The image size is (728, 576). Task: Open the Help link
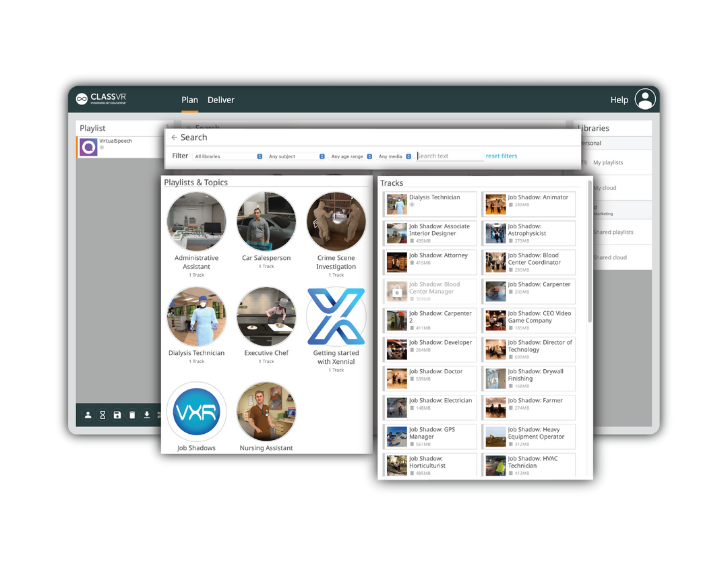tap(619, 100)
